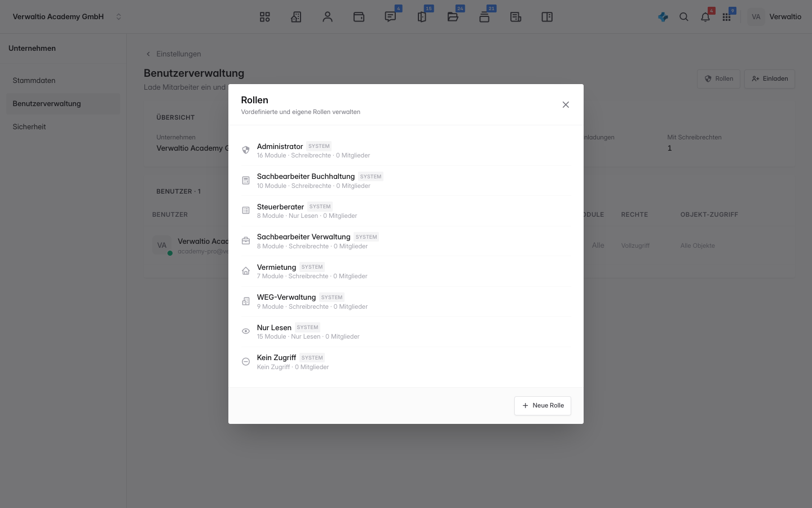Viewport: 812px width, 508px height.
Task: Open the Administrator role
Action: (405, 150)
